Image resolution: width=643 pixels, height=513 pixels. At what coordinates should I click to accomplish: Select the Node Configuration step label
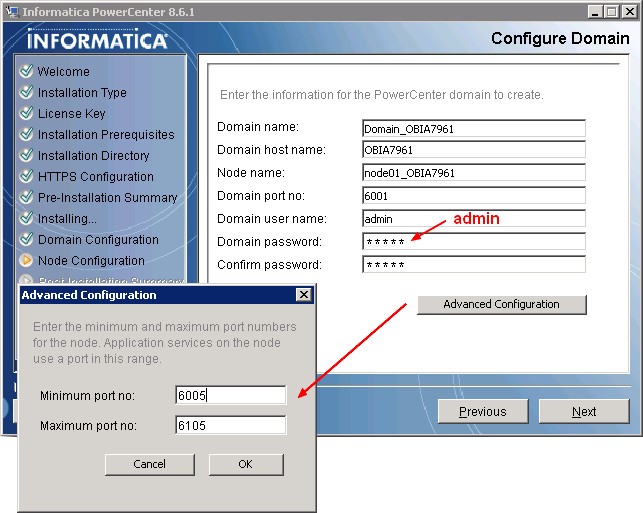91,260
